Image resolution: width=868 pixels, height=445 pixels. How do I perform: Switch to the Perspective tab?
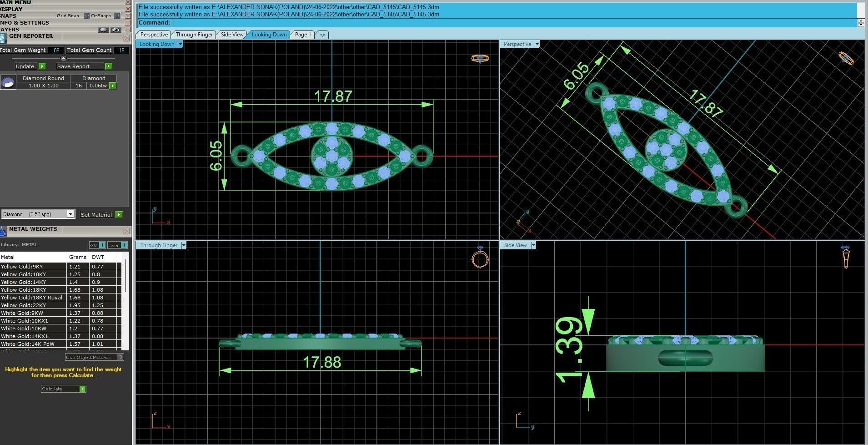click(x=154, y=35)
